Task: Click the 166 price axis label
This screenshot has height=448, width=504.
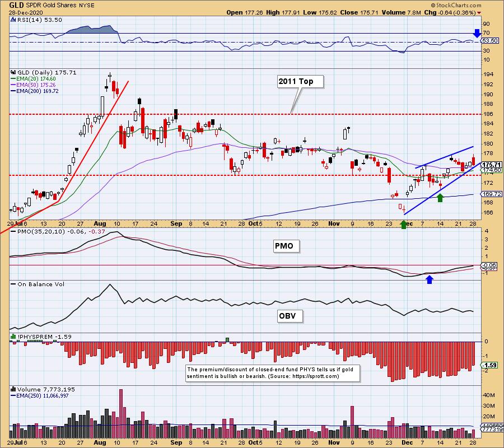Action: pyautogui.click(x=488, y=212)
